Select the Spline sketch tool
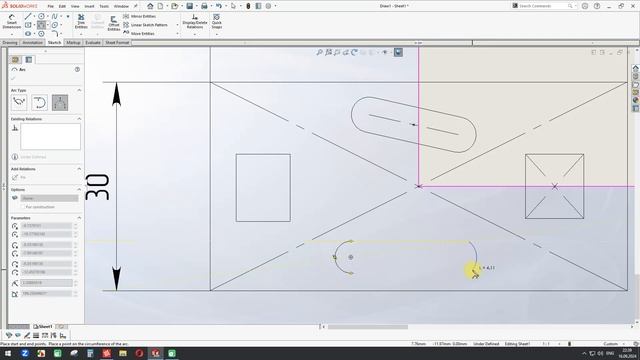 [54, 16]
